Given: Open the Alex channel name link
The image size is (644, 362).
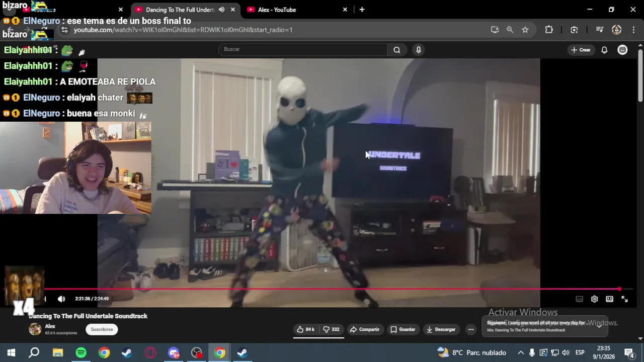Looking at the screenshot, I should click(50, 326).
